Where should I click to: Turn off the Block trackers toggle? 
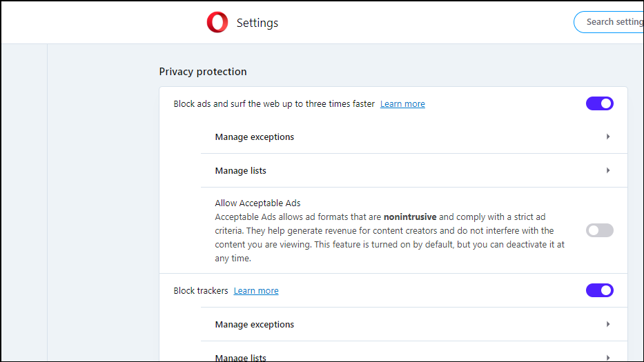599,290
